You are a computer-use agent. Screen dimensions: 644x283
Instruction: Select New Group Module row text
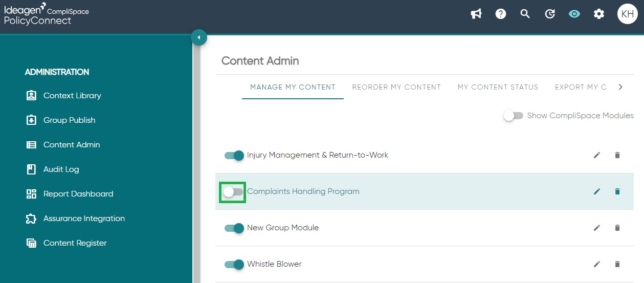coord(283,228)
